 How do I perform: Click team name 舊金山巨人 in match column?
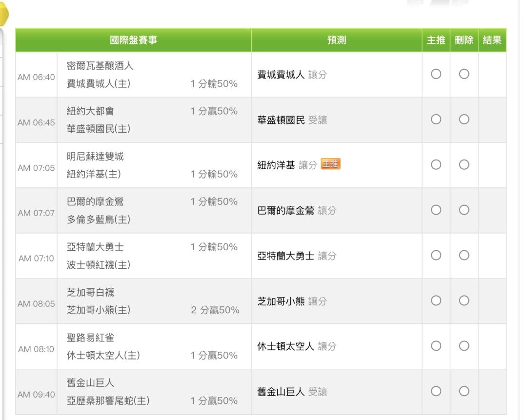point(90,383)
